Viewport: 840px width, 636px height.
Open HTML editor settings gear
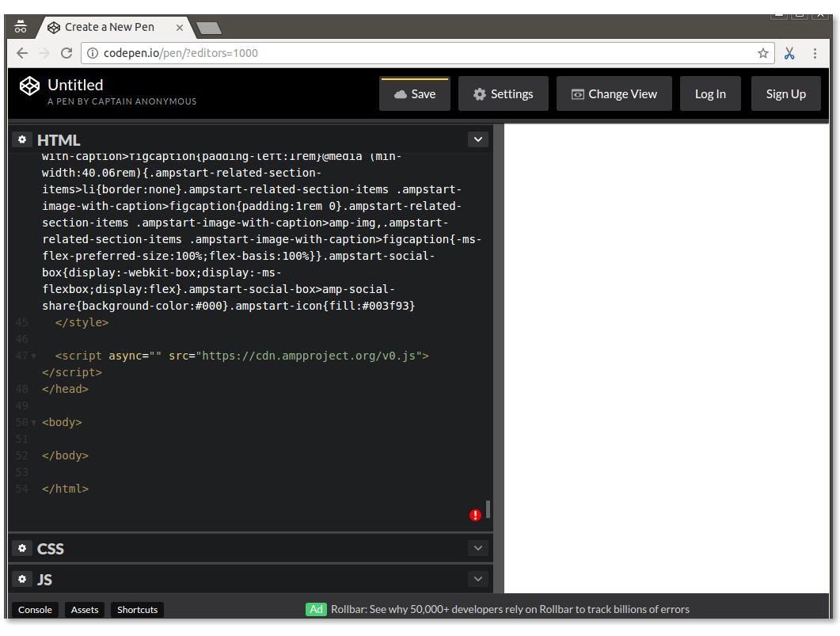tap(22, 139)
